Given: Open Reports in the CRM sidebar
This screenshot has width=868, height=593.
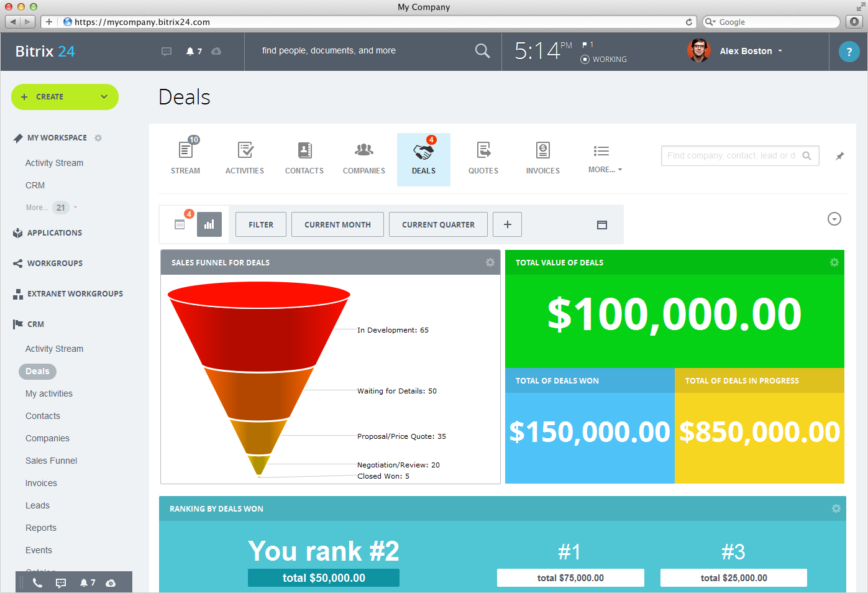Looking at the screenshot, I should coord(41,528).
